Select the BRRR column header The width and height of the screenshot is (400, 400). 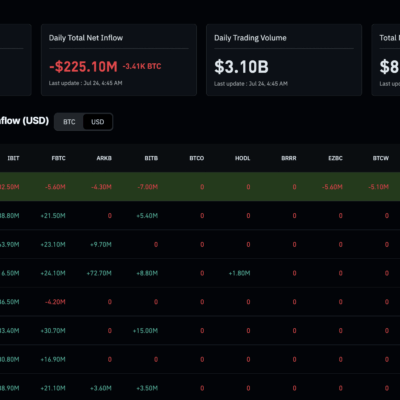tap(289, 158)
